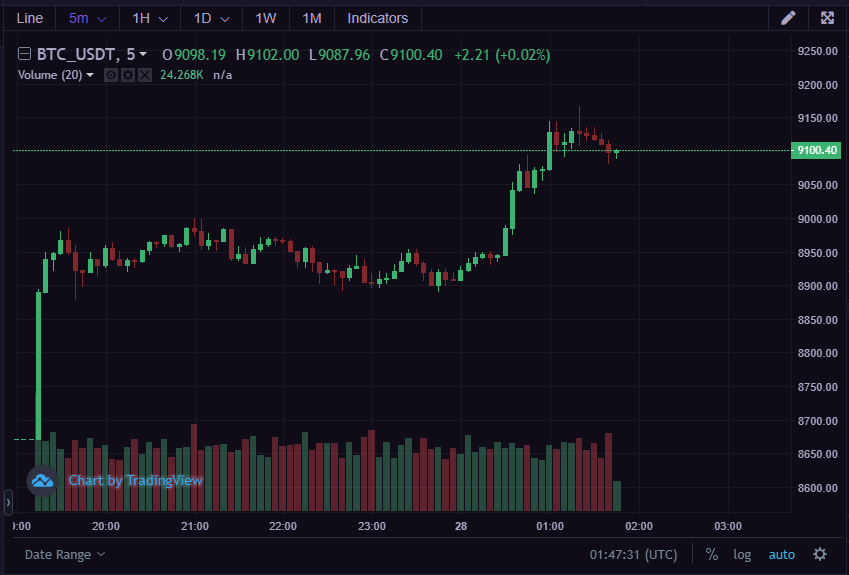Click the 28 date axis label
The height and width of the screenshot is (575, 849).
point(461,526)
